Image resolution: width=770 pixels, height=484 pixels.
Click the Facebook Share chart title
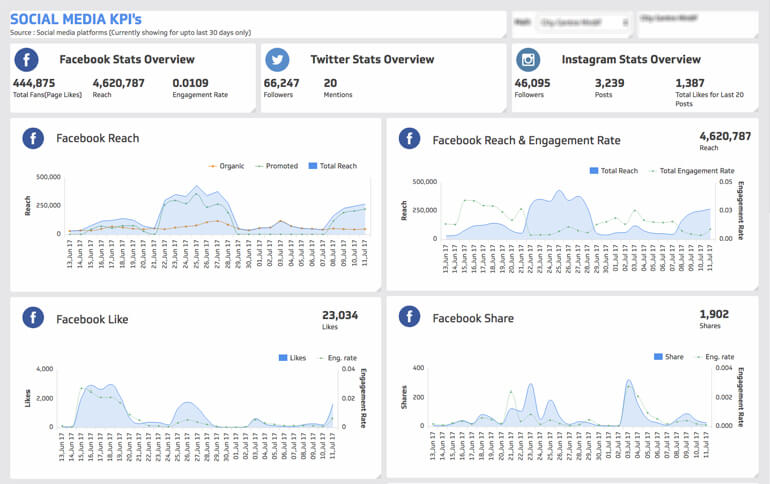(473, 319)
